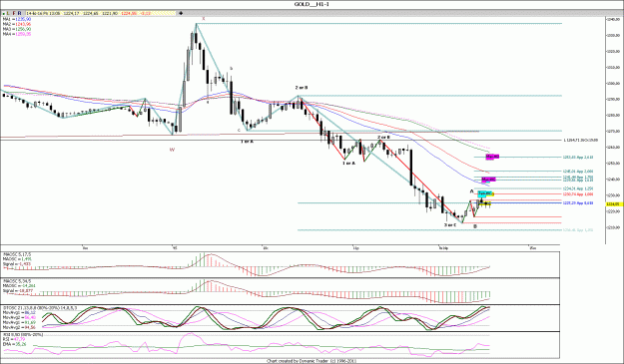
Task: Click the dark red F button in chart header
Action: [14, 13]
